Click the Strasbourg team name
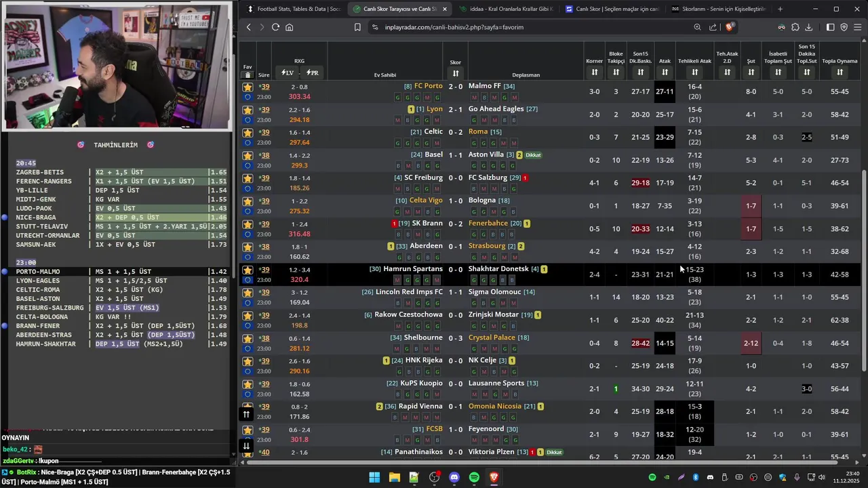This screenshot has width=868, height=488. point(487,246)
